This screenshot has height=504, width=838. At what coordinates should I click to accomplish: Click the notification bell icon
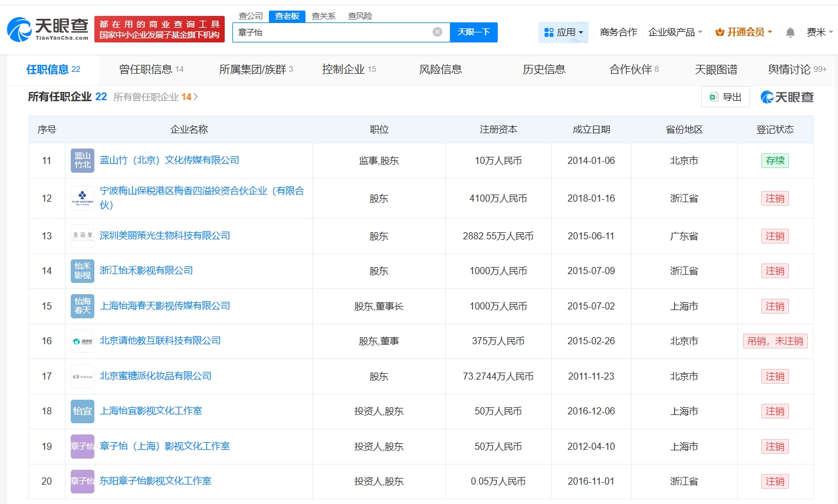pyautogui.click(x=790, y=32)
